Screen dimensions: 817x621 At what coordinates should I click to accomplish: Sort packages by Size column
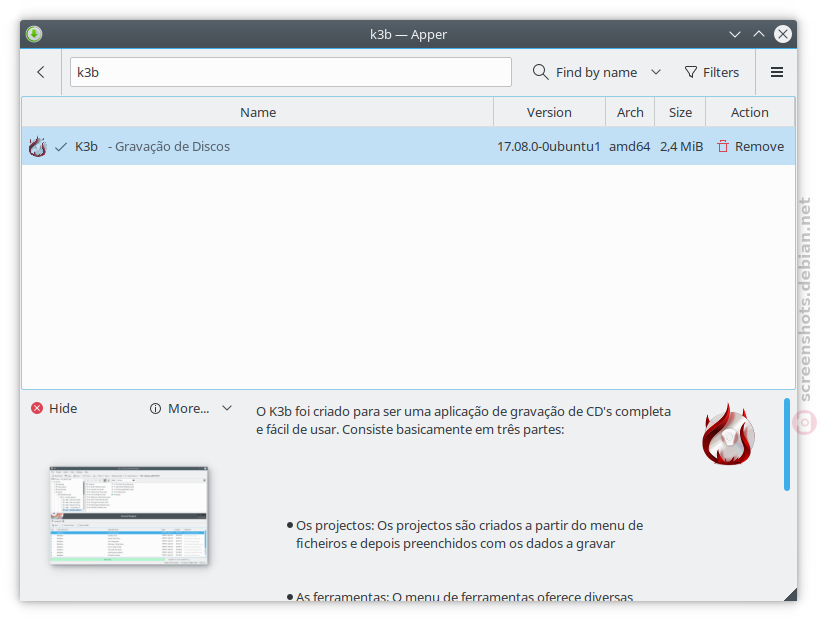(x=680, y=112)
